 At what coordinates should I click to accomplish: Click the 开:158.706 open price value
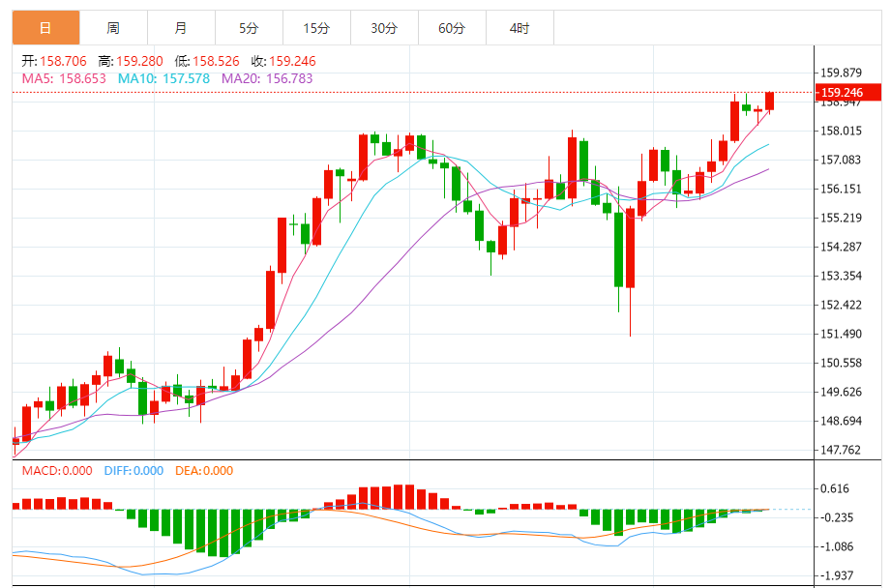click(54, 61)
